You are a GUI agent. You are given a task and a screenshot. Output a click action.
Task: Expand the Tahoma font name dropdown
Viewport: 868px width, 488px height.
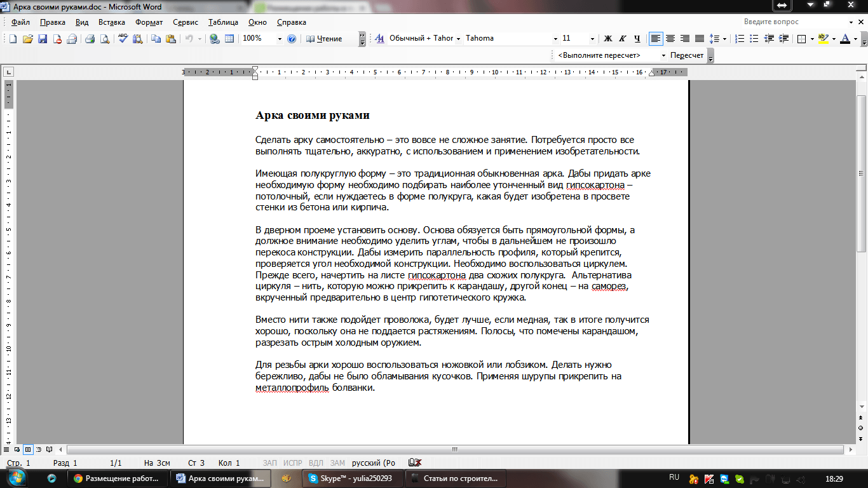pyautogui.click(x=555, y=39)
